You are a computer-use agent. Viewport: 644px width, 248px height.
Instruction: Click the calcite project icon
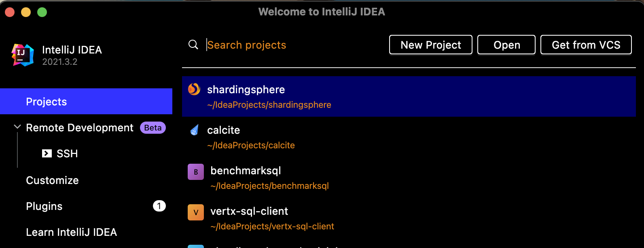point(195,130)
